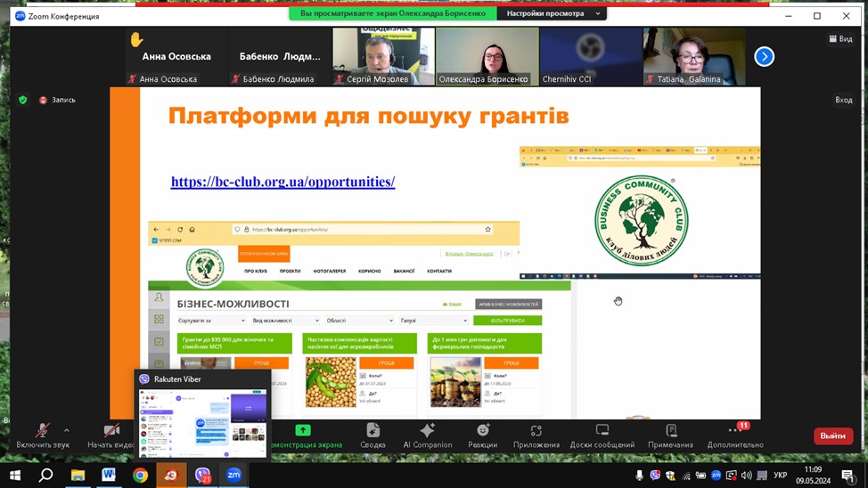
Task: Change layout with Вид button
Action: pos(840,38)
